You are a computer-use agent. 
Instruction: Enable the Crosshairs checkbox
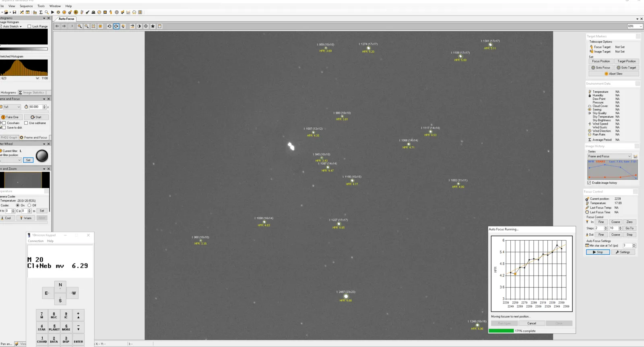[4, 123]
